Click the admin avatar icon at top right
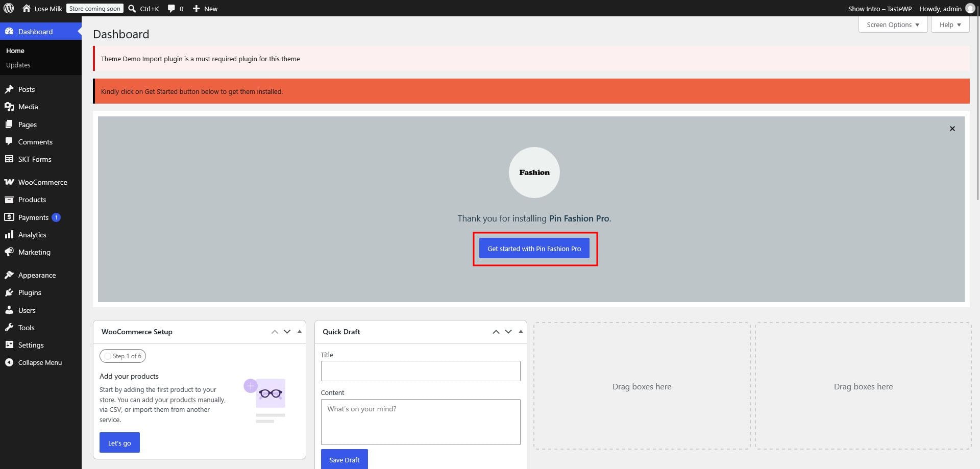Viewport: 980px width, 469px height. pyautogui.click(x=970, y=9)
